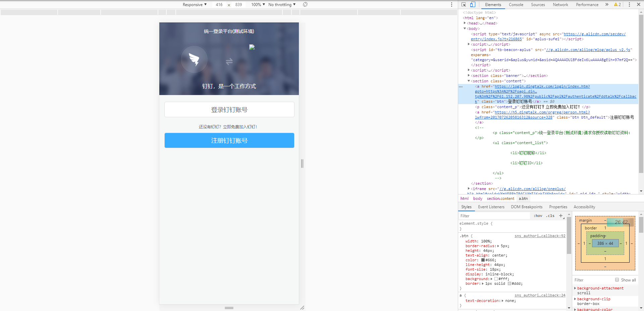The width and height of the screenshot is (644, 311).
Task: Switch to the Elements tab
Action: [493, 4]
